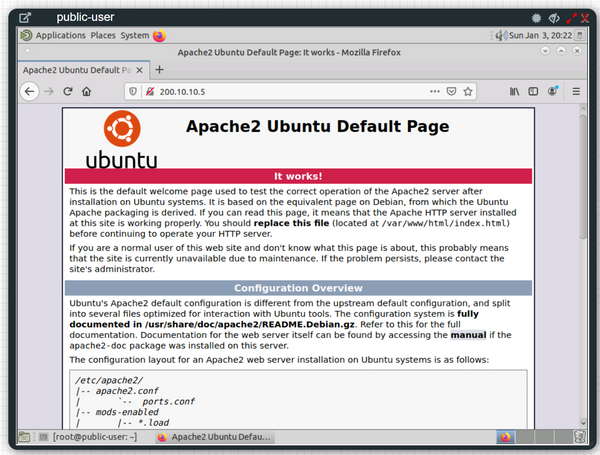Expand the page actions three-dot menu
The width and height of the screenshot is (600, 455).
434,91
